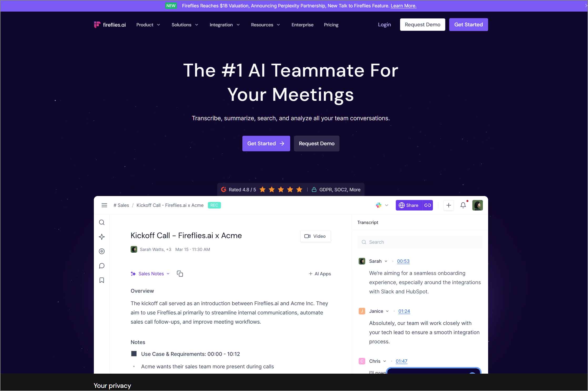
Task: Click the Video button beside call title
Action: pos(315,236)
